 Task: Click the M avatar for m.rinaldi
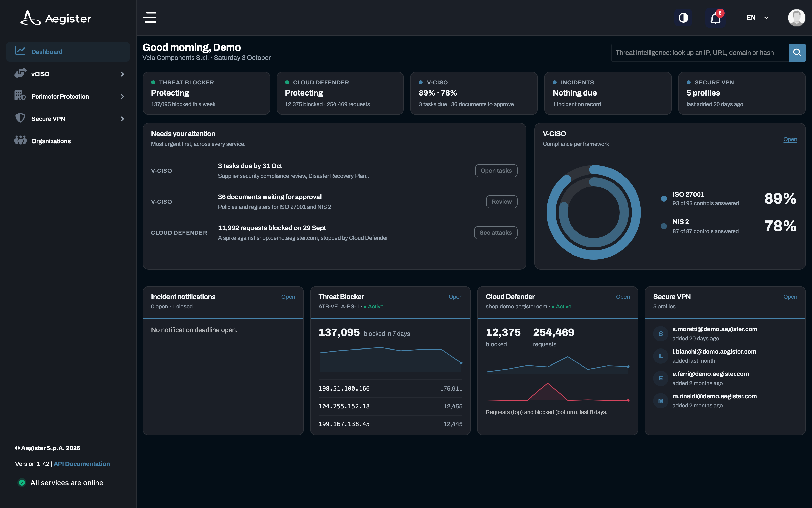tap(660, 401)
